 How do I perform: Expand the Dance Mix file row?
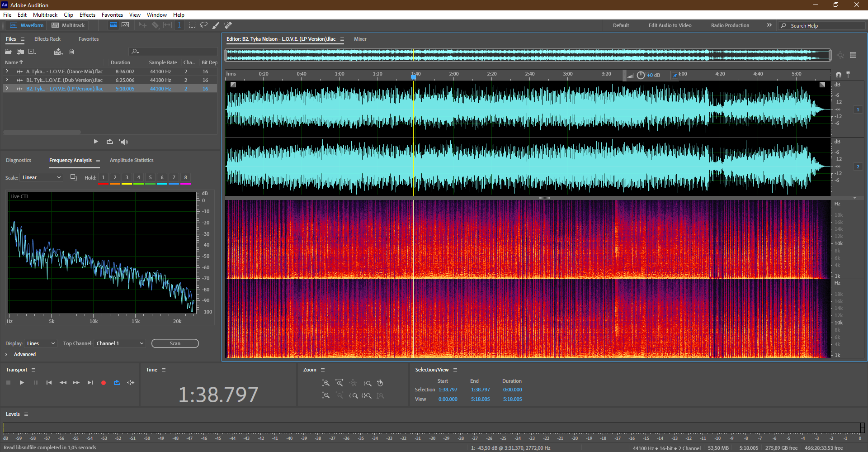[7, 71]
